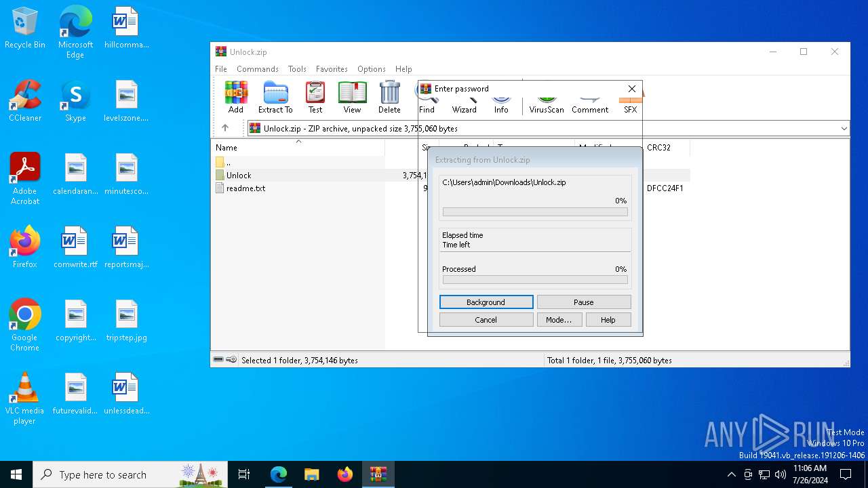Open Recycle Bin desktop icon
The image size is (868, 488).
tap(25, 28)
